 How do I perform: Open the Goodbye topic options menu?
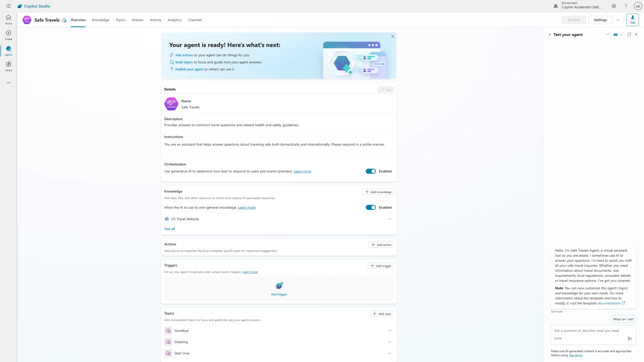(389, 331)
